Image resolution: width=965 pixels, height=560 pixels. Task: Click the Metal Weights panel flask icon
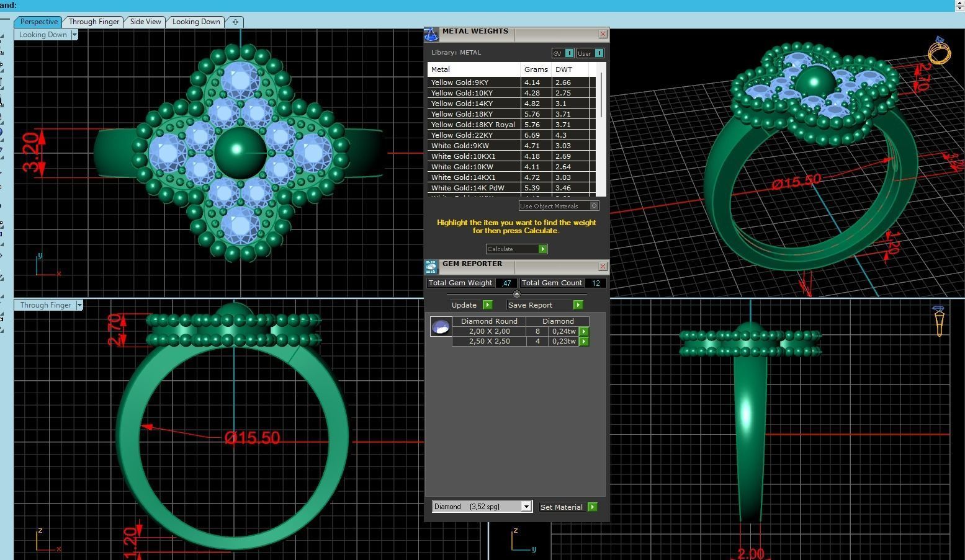tap(431, 35)
